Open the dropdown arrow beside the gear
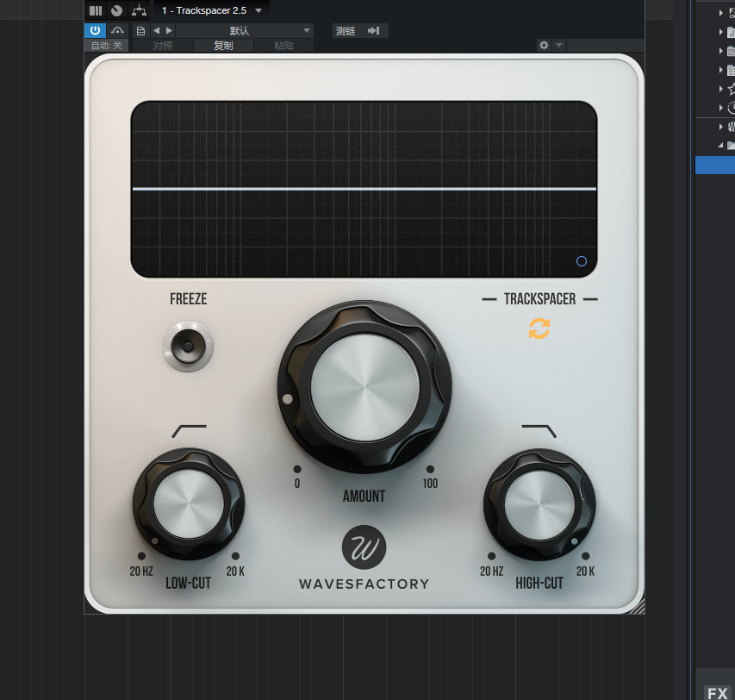This screenshot has height=700, width=735. click(559, 45)
